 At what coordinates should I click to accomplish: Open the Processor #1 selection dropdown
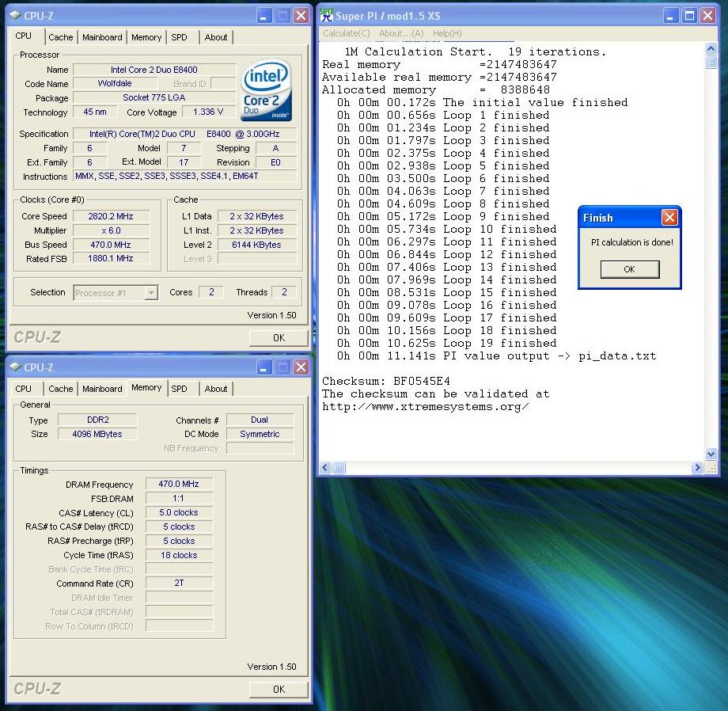[x=151, y=293]
